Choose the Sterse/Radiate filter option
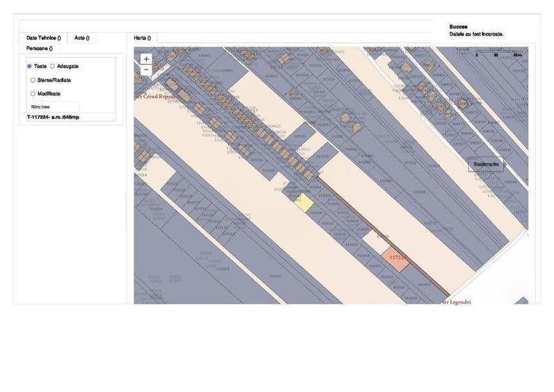This screenshot has height=392, width=554. click(x=33, y=80)
